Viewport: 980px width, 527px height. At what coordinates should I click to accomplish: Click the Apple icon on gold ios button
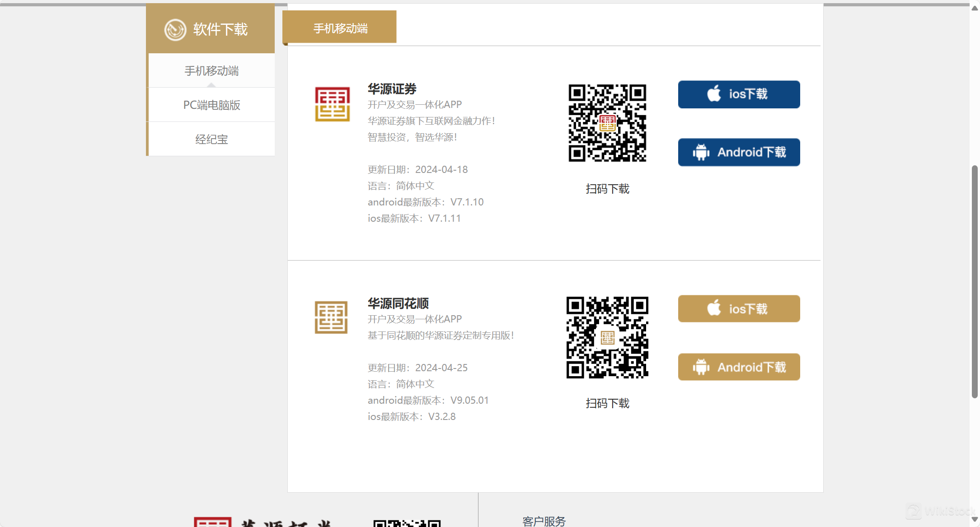(x=714, y=308)
